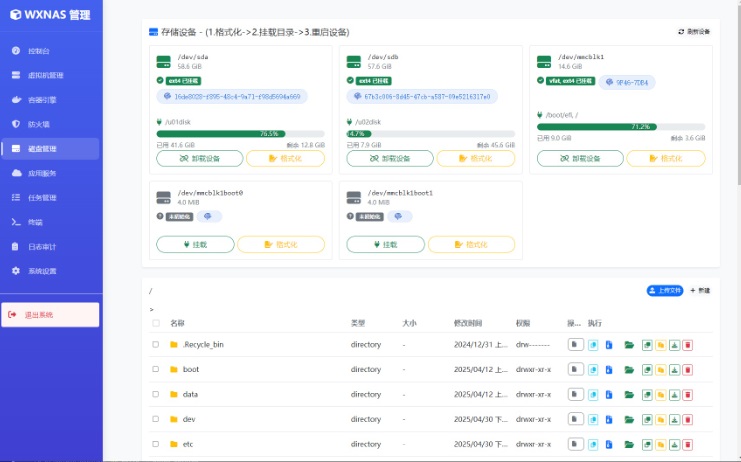Image resolution: width=741 pixels, height=462 pixels.
Task: Click the download icon in the data row
Action: [674, 394]
